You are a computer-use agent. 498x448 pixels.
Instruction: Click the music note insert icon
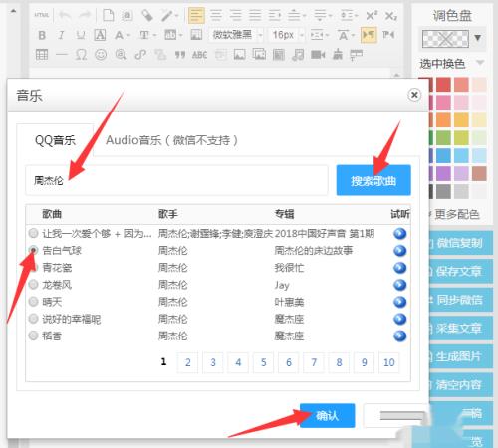[298, 54]
